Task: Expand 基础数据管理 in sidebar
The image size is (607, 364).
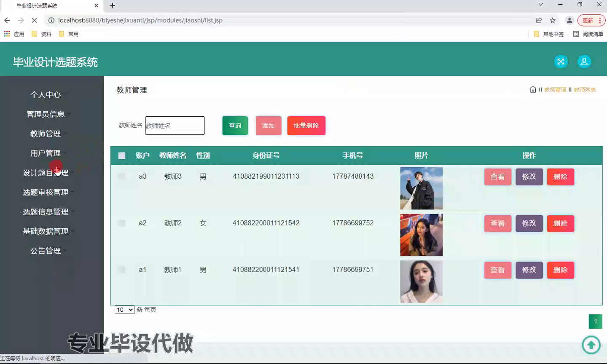Action: pos(46,231)
